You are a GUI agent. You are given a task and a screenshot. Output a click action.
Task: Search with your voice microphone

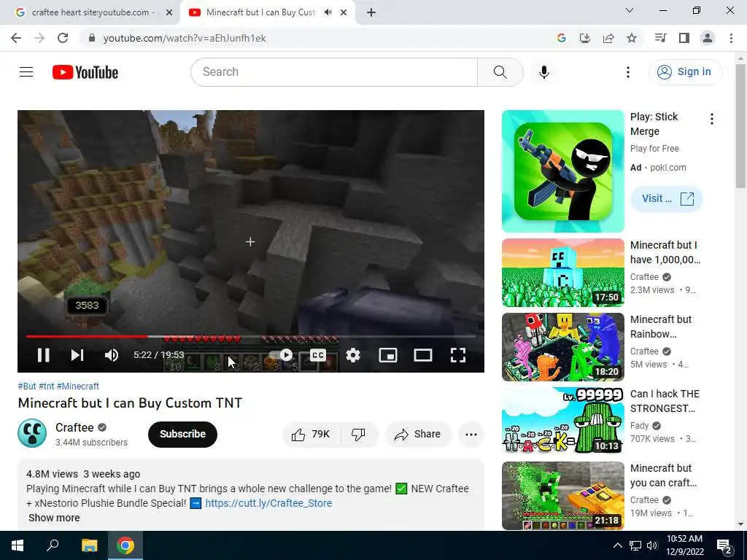coord(543,72)
